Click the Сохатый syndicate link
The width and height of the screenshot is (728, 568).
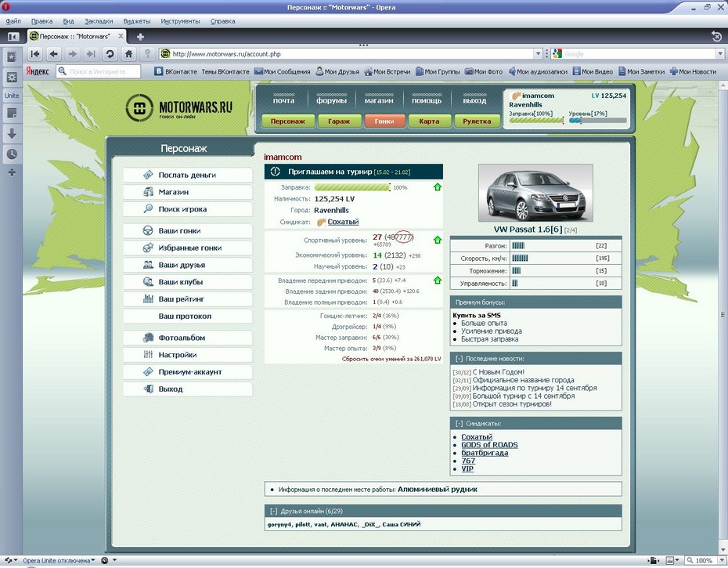(343, 222)
